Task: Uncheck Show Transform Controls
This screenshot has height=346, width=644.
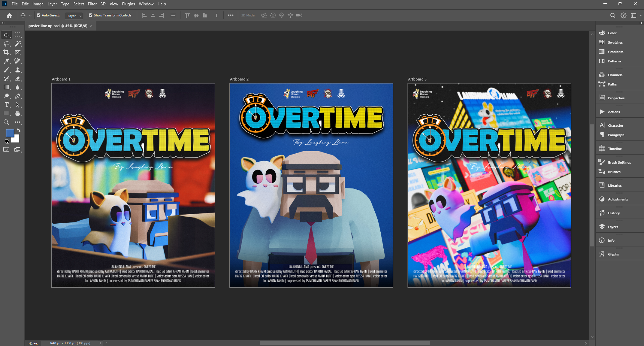Action: coord(91,15)
